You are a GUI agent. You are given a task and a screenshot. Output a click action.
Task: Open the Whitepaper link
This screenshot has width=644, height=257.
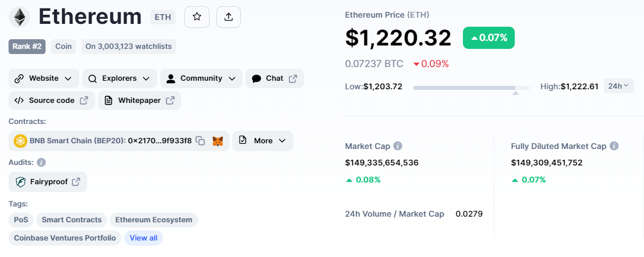tap(140, 101)
